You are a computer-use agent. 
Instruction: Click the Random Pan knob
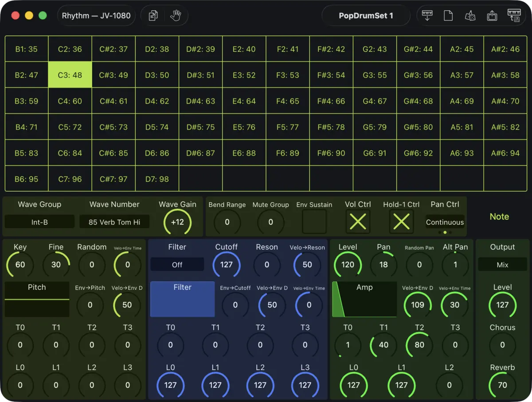[419, 265]
